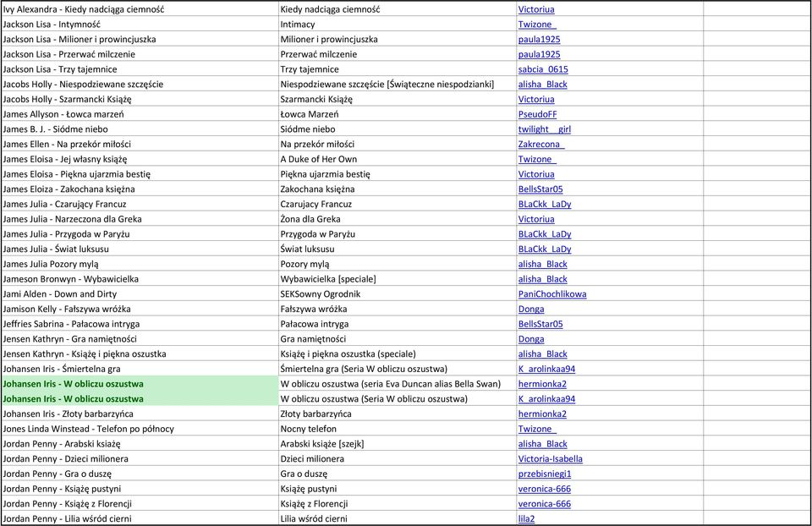Screen dimensions: 812x526
Task: Open Twizone_ link in the Intimacy row
Action: (x=537, y=25)
